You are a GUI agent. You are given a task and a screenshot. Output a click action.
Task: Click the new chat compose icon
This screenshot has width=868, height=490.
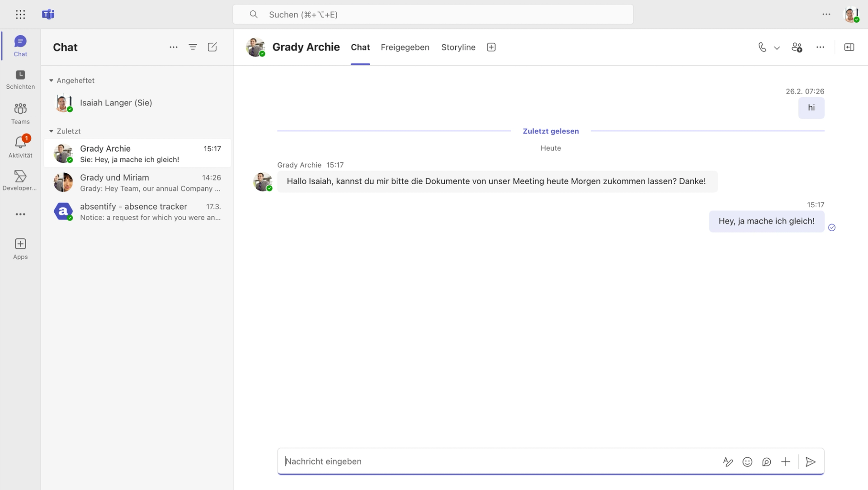coord(212,47)
